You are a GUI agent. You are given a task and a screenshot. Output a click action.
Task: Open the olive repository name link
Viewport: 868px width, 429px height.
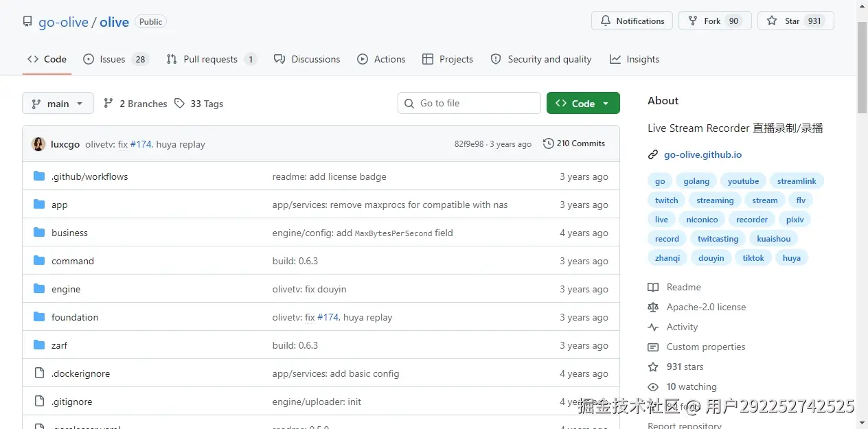(x=114, y=22)
